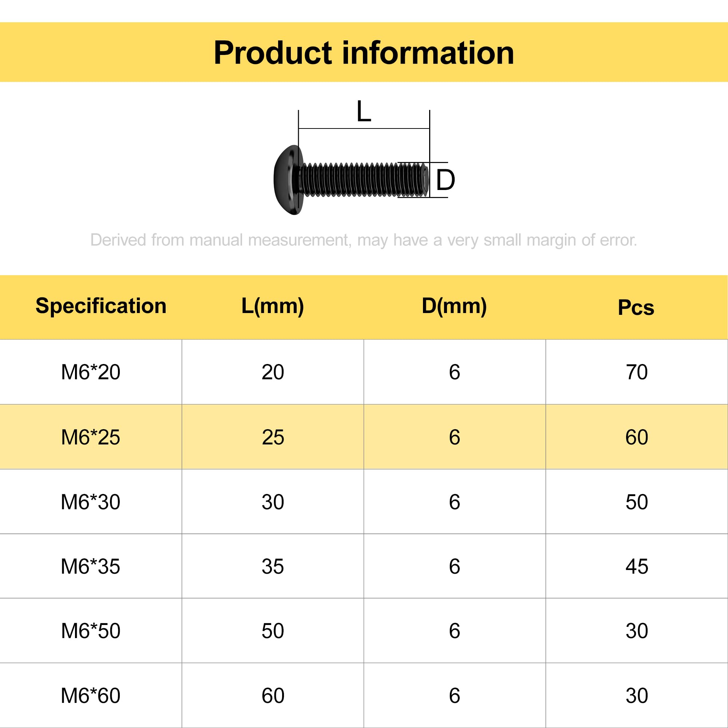
Task: Click the black screw illustration
Action: [x=351, y=180]
